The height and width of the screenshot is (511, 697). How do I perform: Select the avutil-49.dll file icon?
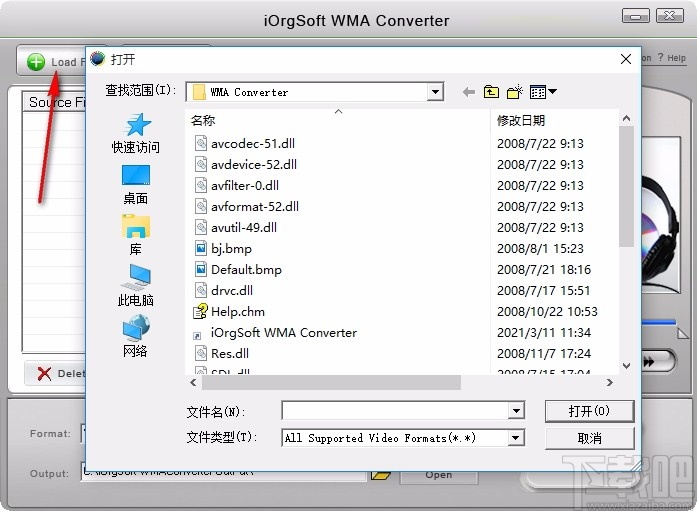point(201,227)
